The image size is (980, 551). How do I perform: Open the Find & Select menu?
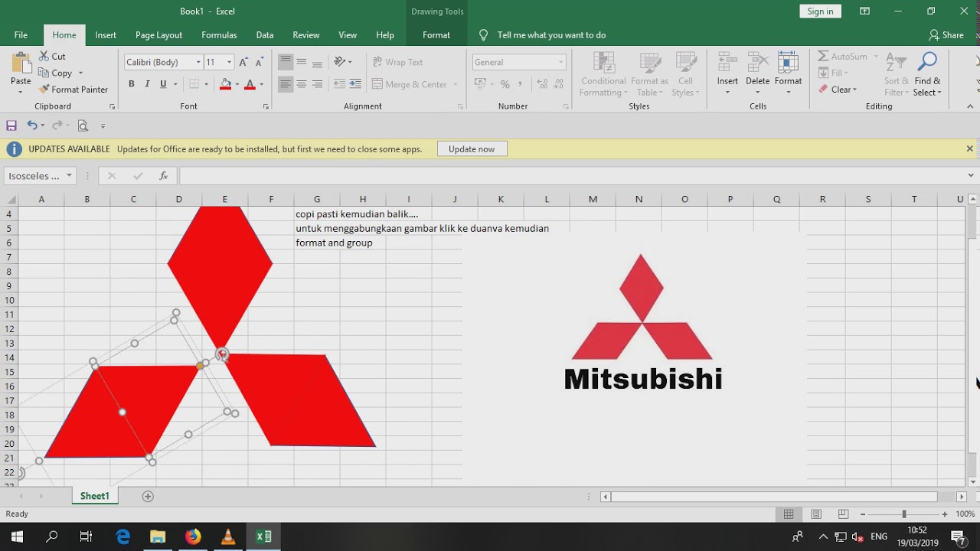click(x=927, y=73)
